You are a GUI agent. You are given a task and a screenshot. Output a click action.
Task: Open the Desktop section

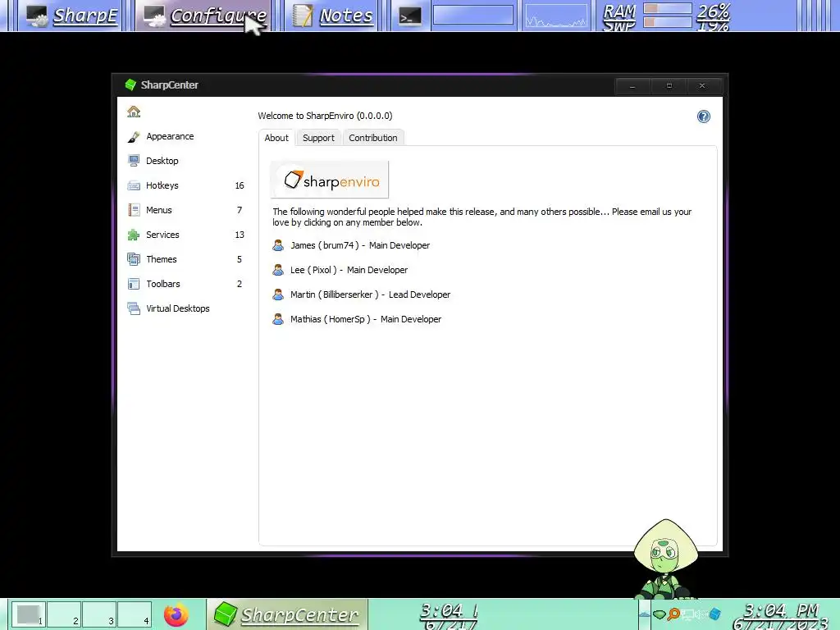click(162, 161)
